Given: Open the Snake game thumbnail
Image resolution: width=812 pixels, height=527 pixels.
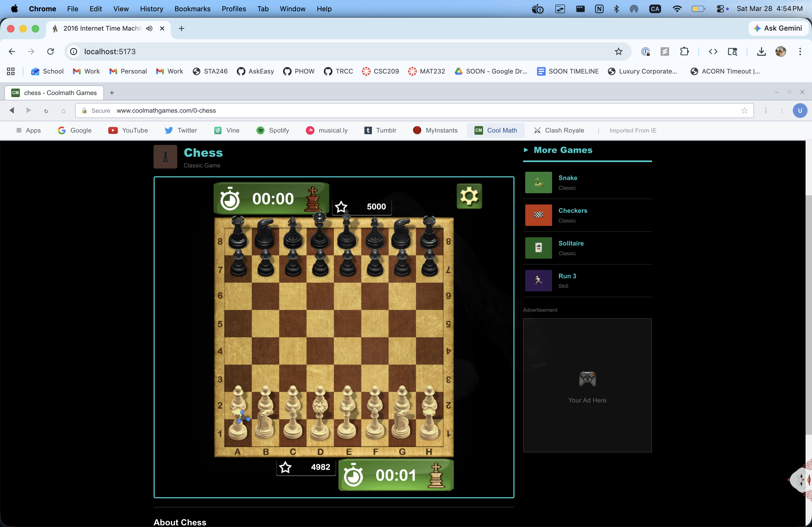Looking at the screenshot, I should coord(538,182).
